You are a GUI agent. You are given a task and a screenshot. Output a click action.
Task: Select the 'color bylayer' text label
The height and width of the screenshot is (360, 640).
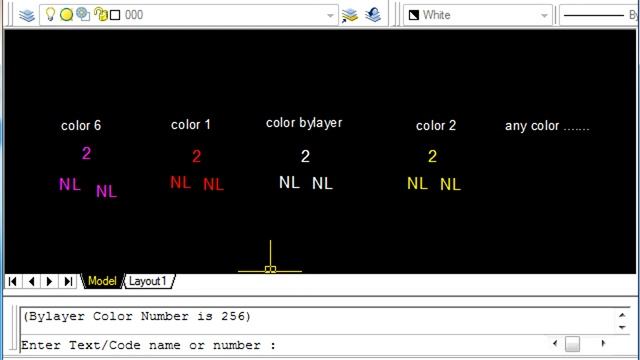tap(304, 123)
